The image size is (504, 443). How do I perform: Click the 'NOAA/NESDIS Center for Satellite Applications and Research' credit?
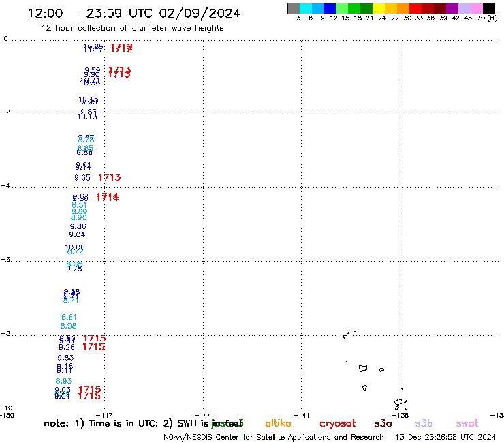pyautogui.click(x=274, y=437)
